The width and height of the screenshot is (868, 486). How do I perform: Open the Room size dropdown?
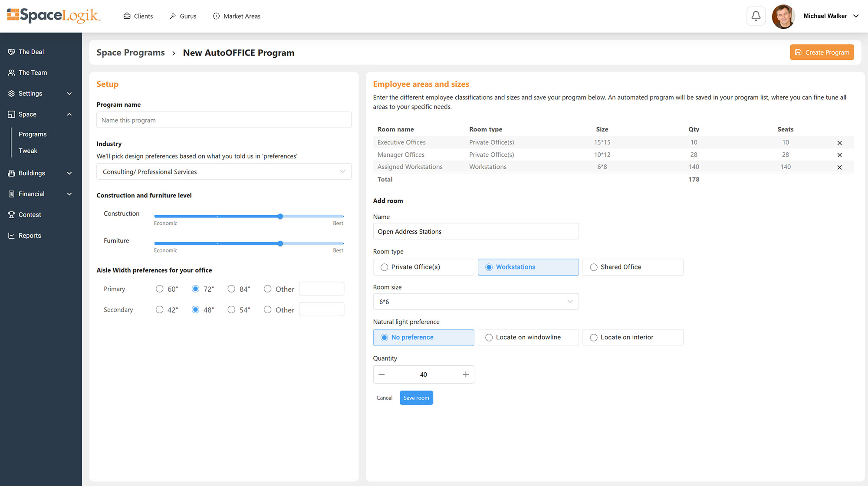475,302
